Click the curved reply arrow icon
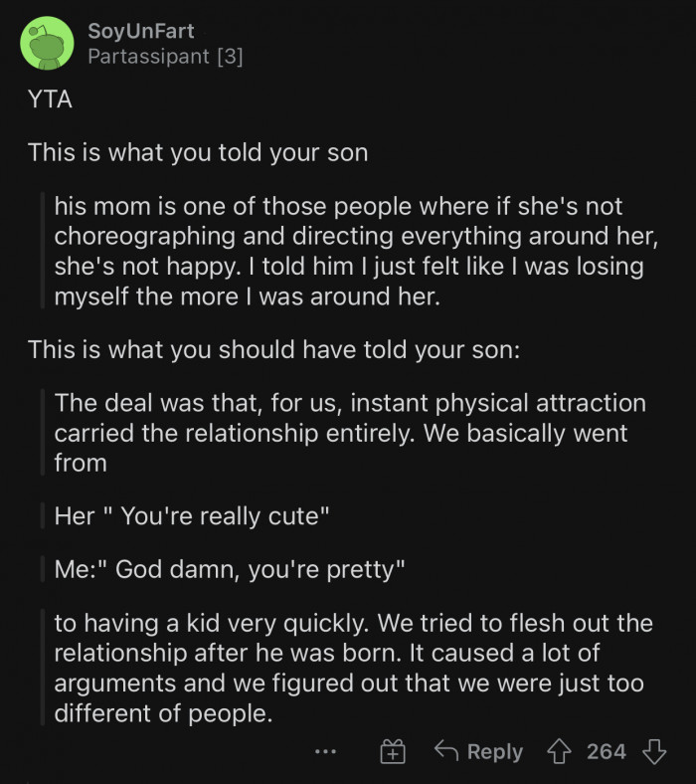This screenshot has width=696, height=784. [x=447, y=751]
